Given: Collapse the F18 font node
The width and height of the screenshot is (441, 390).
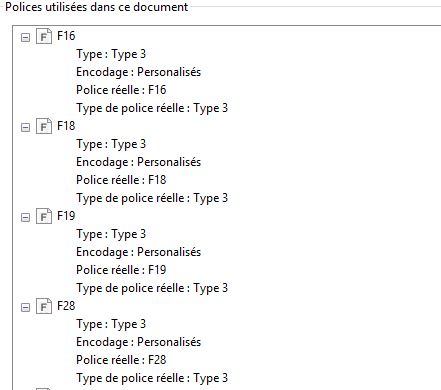Looking at the screenshot, I should (25, 127).
